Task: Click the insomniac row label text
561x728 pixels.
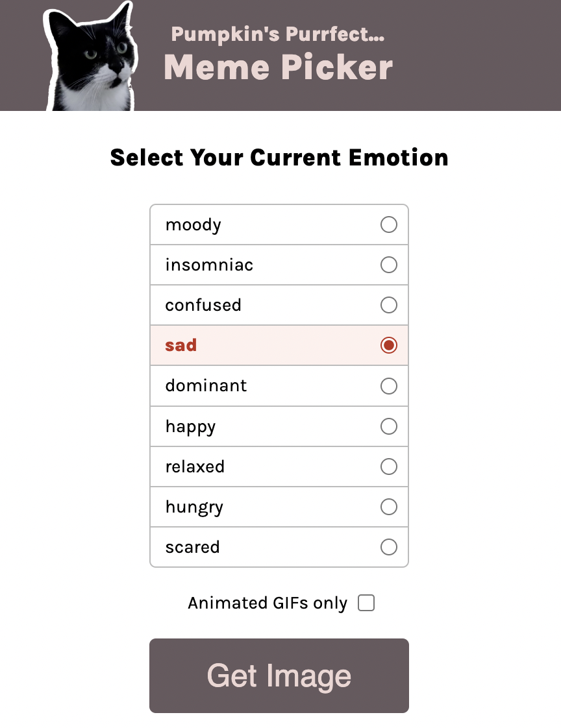Action: (208, 265)
